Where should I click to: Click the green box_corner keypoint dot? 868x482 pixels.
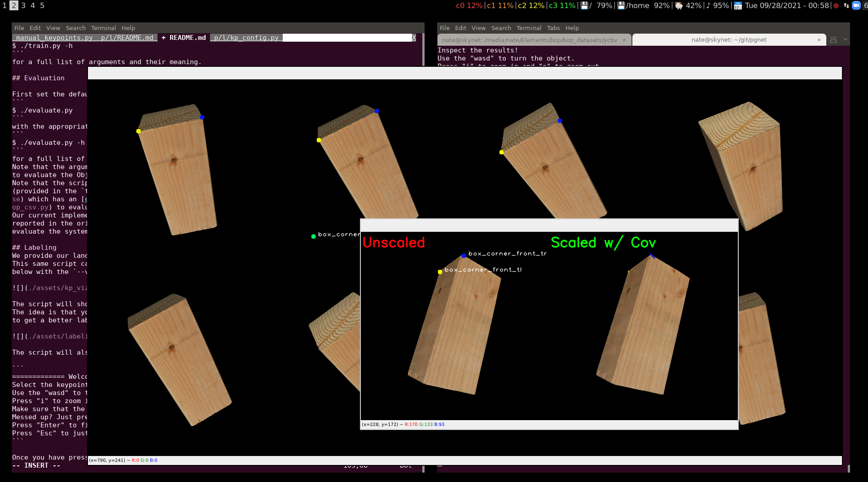pyautogui.click(x=314, y=236)
